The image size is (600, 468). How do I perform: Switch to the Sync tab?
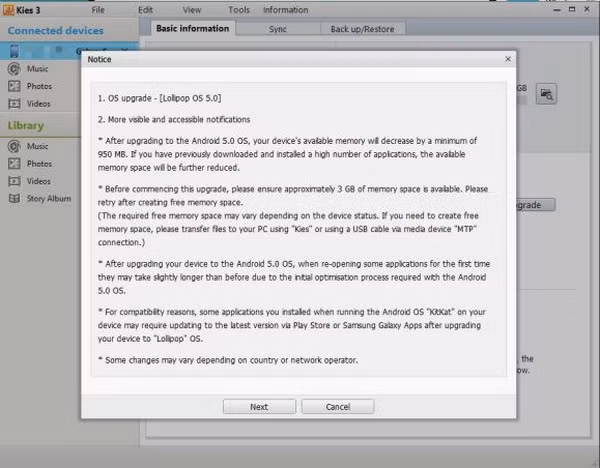click(277, 29)
